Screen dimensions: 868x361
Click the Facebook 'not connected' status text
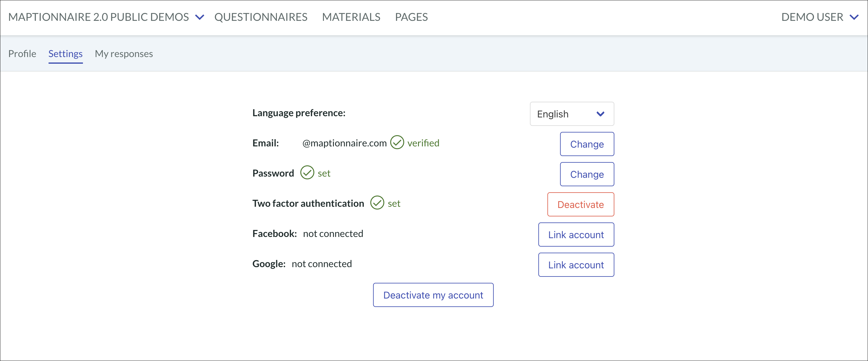[x=333, y=233]
